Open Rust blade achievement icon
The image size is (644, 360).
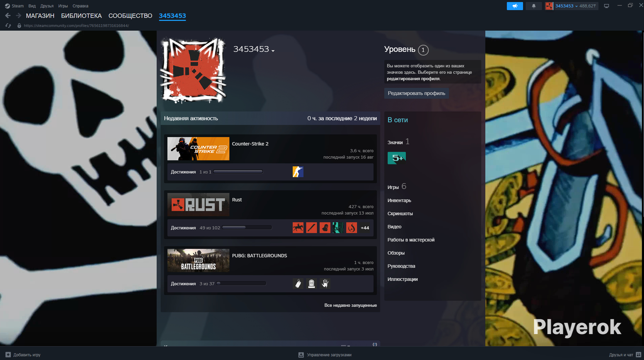(311, 228)
